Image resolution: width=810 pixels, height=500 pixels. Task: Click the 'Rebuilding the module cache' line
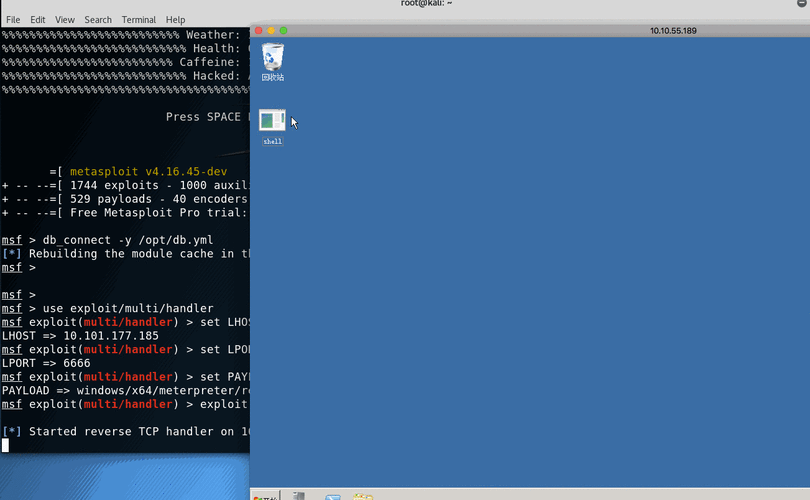[x=126, y=254]
